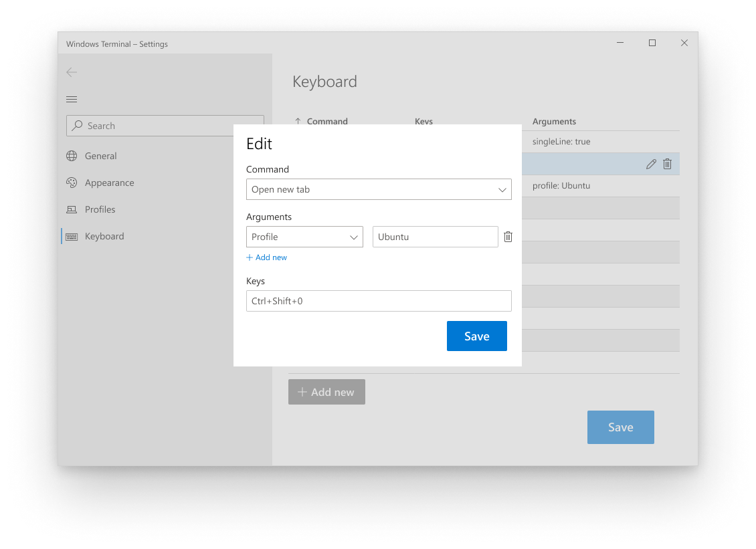Click the General globe icon

tap(72, 156)
